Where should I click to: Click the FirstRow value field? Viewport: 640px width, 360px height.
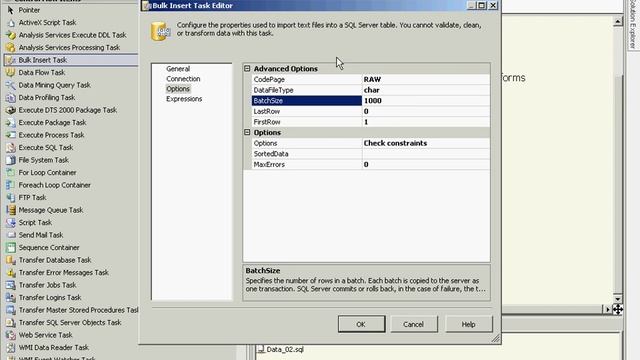pyautogui.click(x=426, y=122)
